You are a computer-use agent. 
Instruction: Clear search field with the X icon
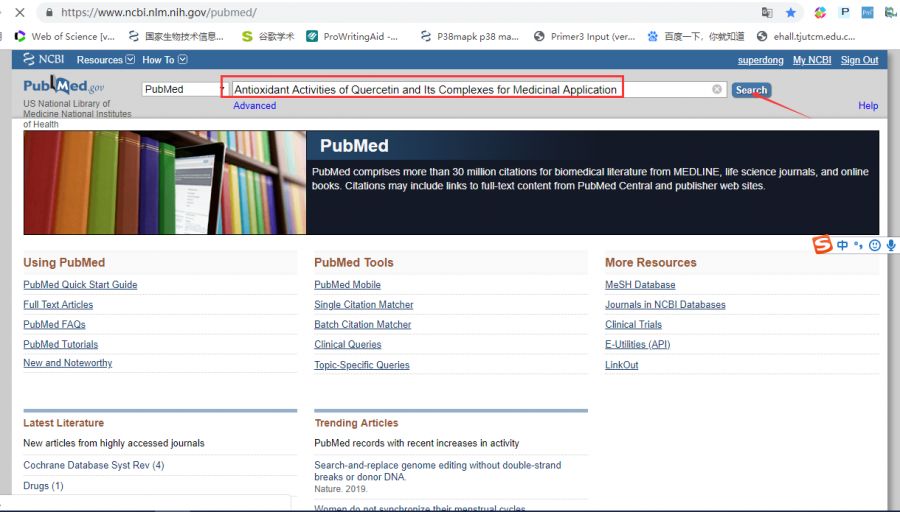(x=717, y=89)
